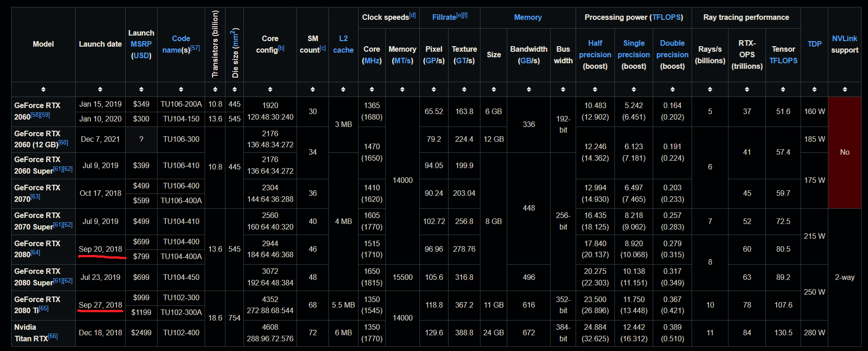Follow the USD link in the header
The image size is (868, 351).
coord(141,55)
